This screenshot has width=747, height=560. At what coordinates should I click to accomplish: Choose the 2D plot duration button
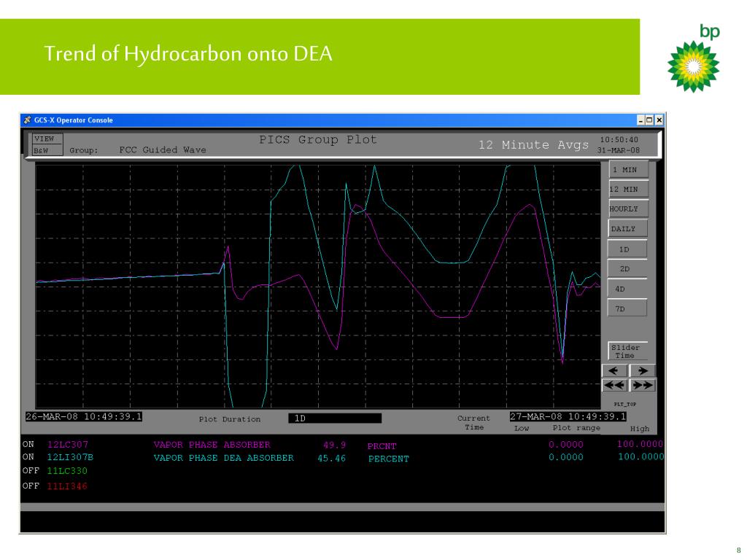[627, 269]
